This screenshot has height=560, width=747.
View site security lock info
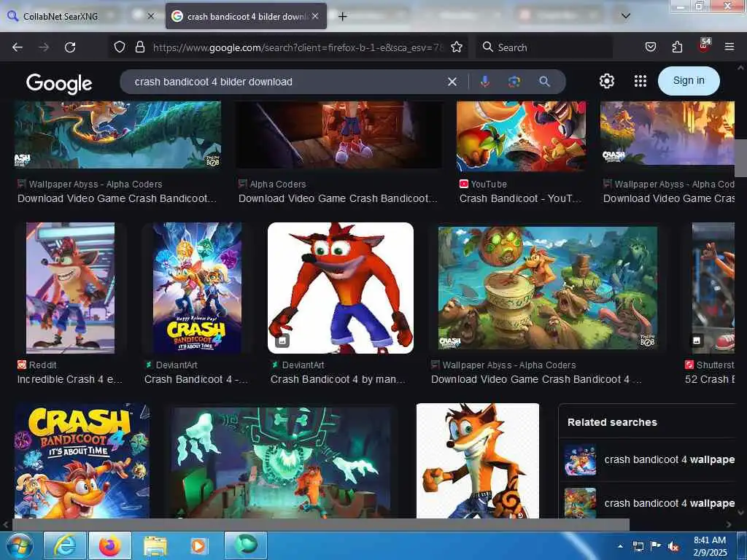point(139,47)
